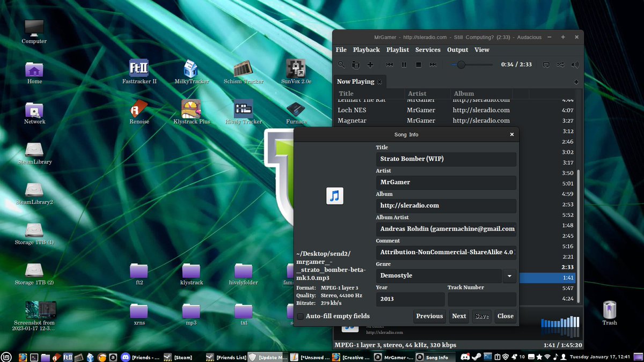This screenshot has height=362, width=644.
Task: Click the Title field in Song Info
Action: click(446, 159)
